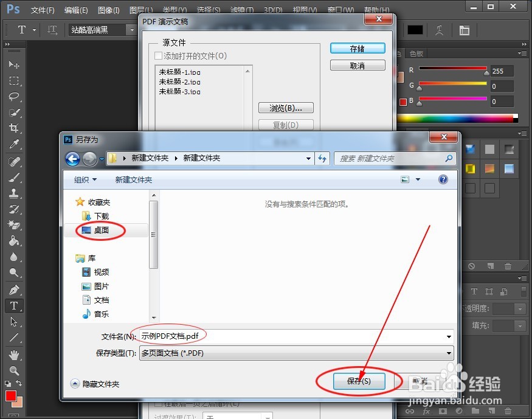Viewport: 532px width, 419px height.
Task: Collapse the hide folders toggle
Action: [x=75, y=384]
